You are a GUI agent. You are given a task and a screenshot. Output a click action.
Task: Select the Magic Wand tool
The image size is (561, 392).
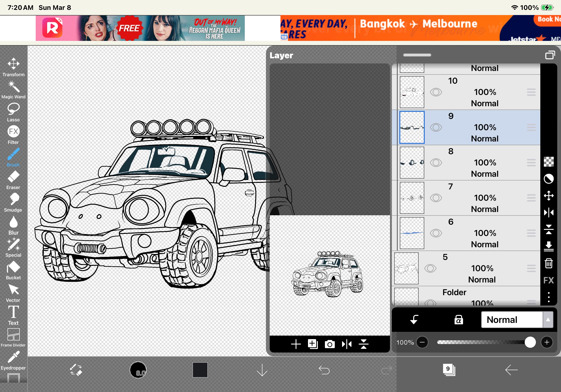[13, 89]
